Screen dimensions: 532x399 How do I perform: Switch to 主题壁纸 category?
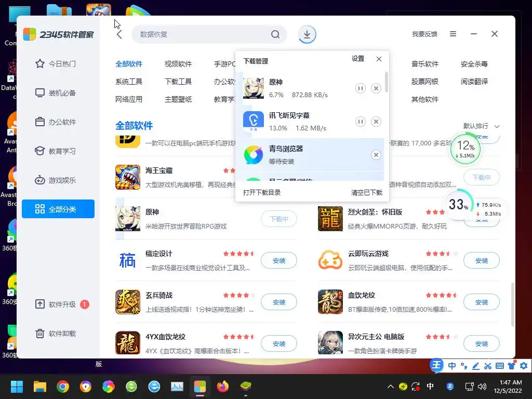[x=178, y=99]
